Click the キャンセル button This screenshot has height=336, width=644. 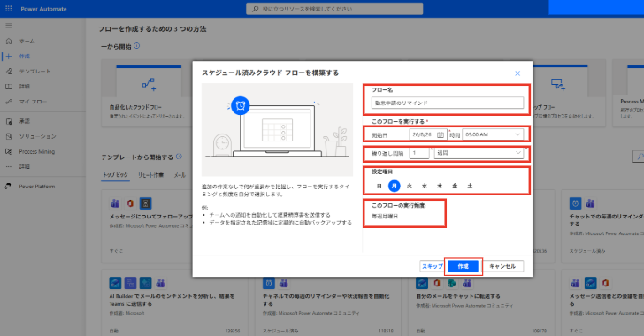coord(502,266)
